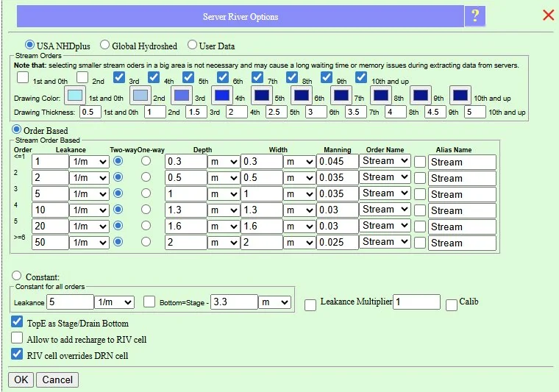Select One-way for order >=6 row

click(x=146, y=242)
